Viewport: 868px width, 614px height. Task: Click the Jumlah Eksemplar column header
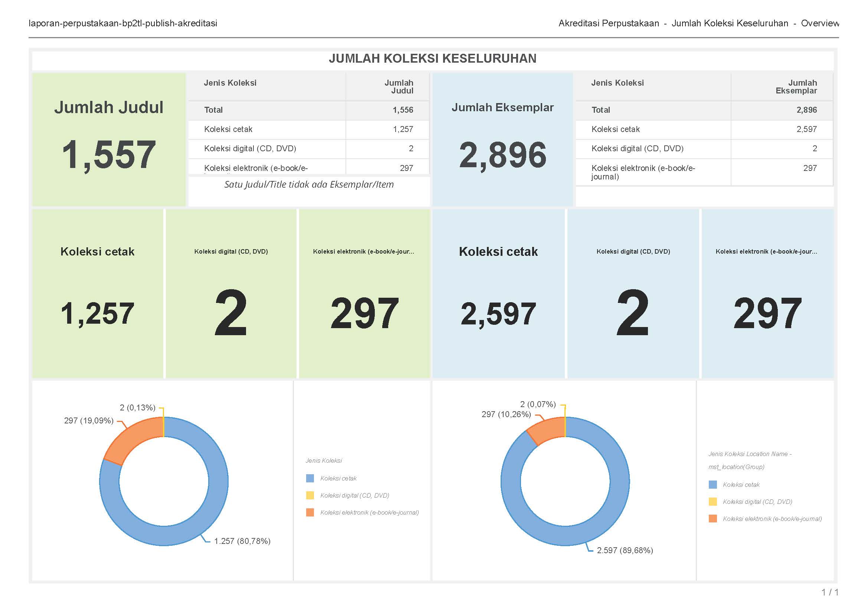click(796, 87)
